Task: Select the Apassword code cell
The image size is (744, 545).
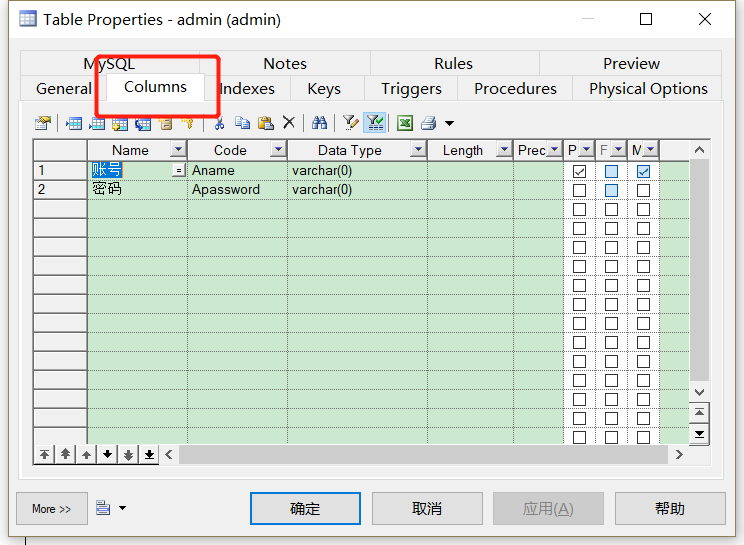Action: [x=237, y=190]
